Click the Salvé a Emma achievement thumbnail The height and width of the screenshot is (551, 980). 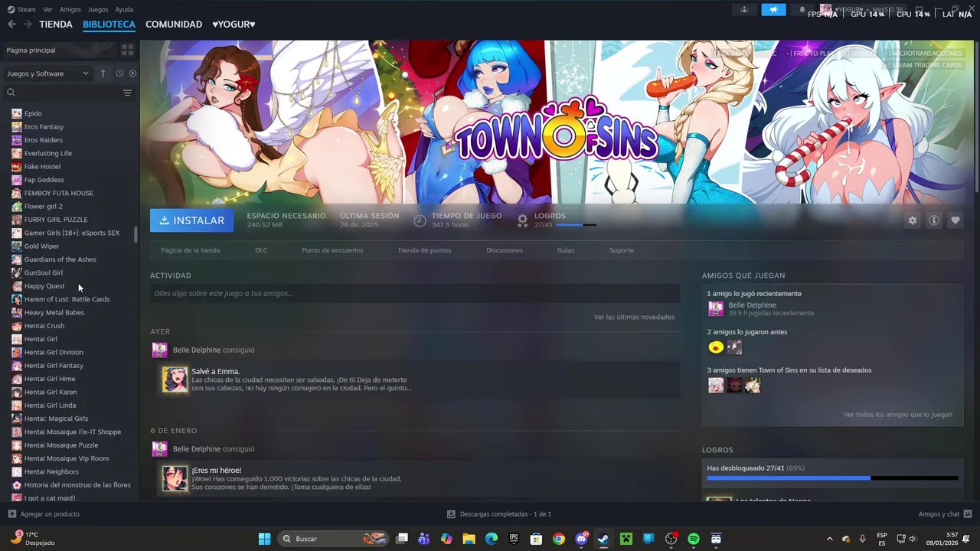point(175,380)
